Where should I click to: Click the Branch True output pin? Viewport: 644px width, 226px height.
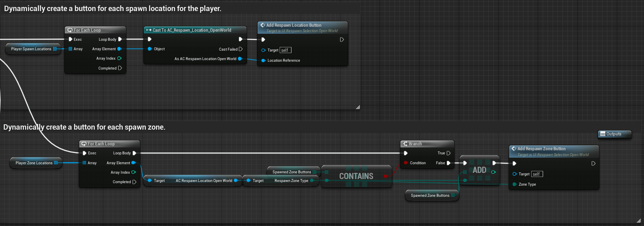[448, 153]
